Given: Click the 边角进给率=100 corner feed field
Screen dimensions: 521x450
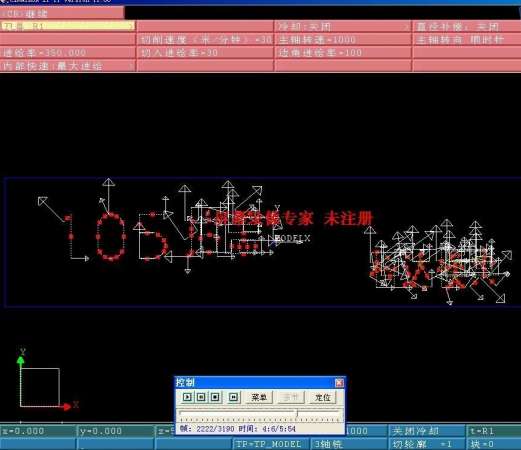Looking at the screenshot, I should (x=343, y=53).
